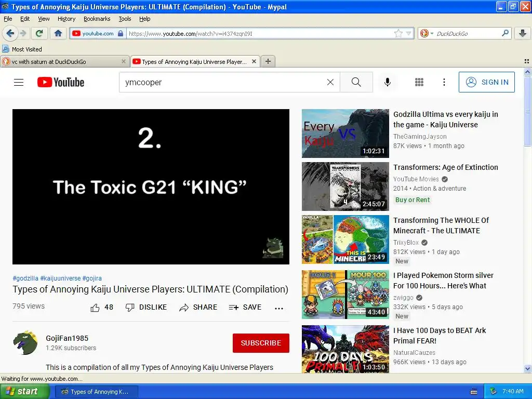532x399 pixels.
Task: Click the red SUBSCRIBE button
Action: (x=261, y=343)
